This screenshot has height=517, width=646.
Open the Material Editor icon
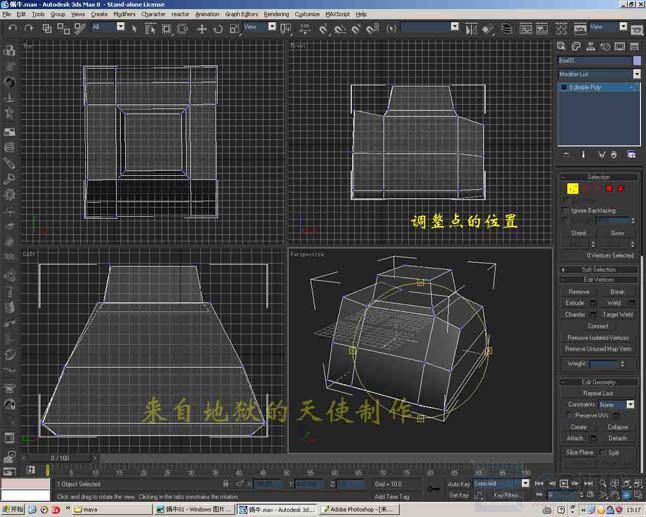[561, 29]
